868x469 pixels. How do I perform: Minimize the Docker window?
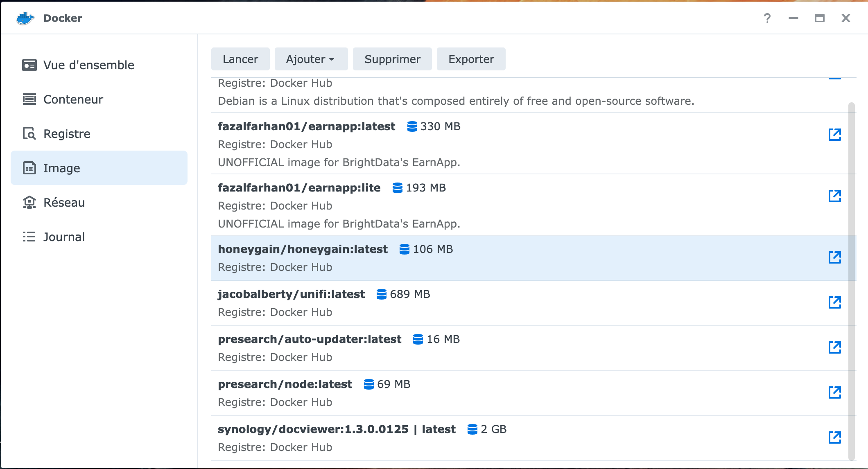point(793,18)
